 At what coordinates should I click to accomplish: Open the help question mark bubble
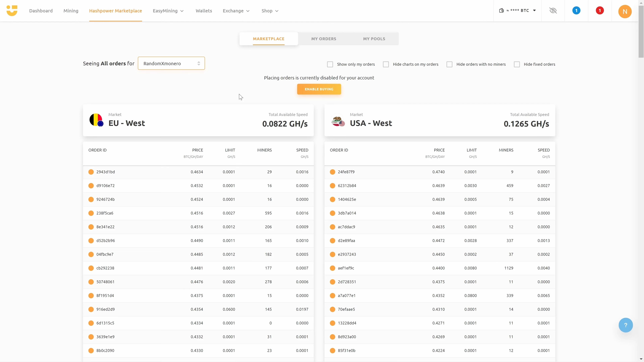[626, 325]
